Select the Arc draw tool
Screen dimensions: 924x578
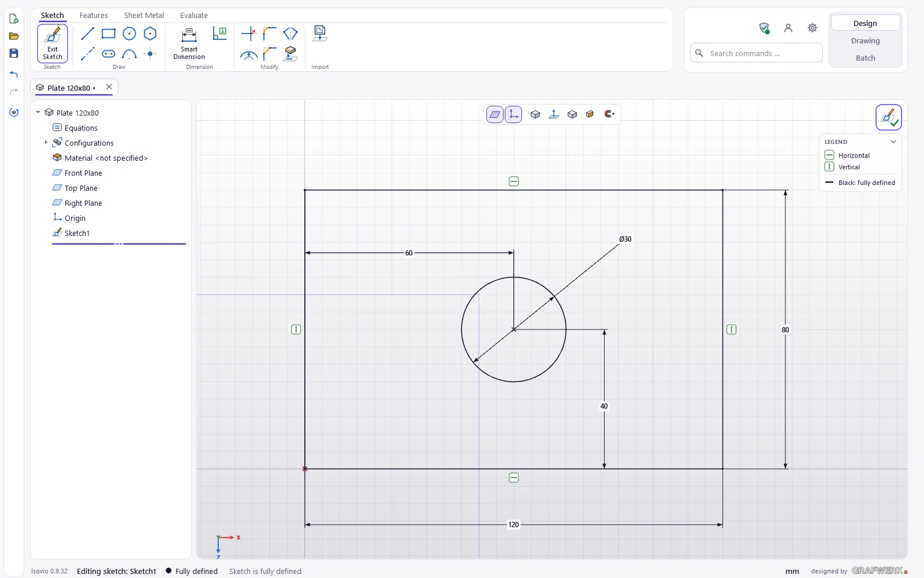click(x=129, y=54)
